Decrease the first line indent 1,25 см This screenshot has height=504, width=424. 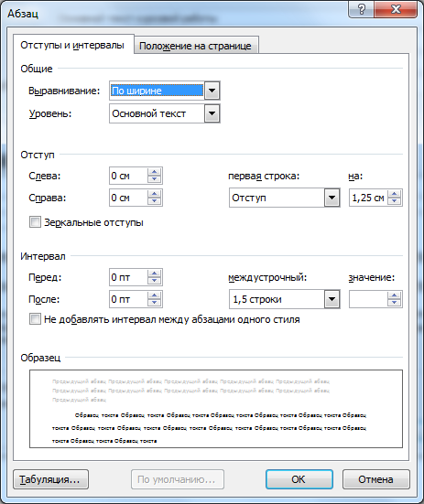395,201
